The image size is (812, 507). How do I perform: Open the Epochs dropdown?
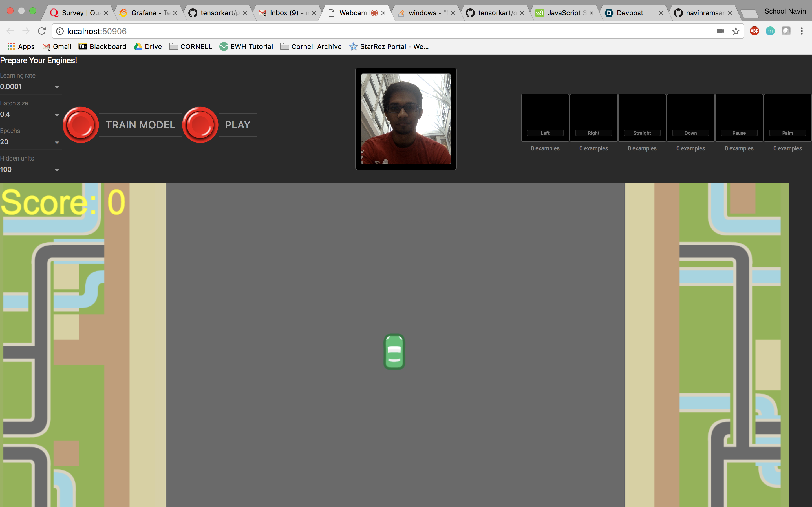pyautogui.click(x=57, y=143)
